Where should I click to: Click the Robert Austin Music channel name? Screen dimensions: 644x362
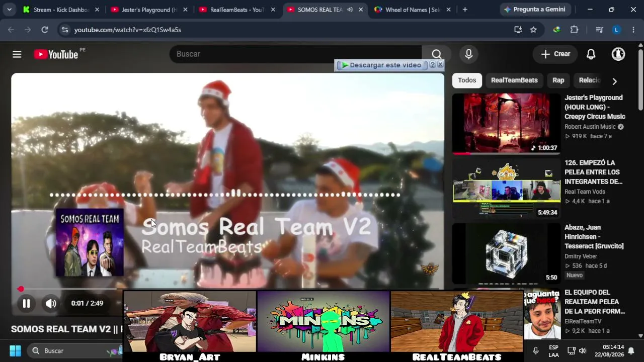[x=590, y=127]
